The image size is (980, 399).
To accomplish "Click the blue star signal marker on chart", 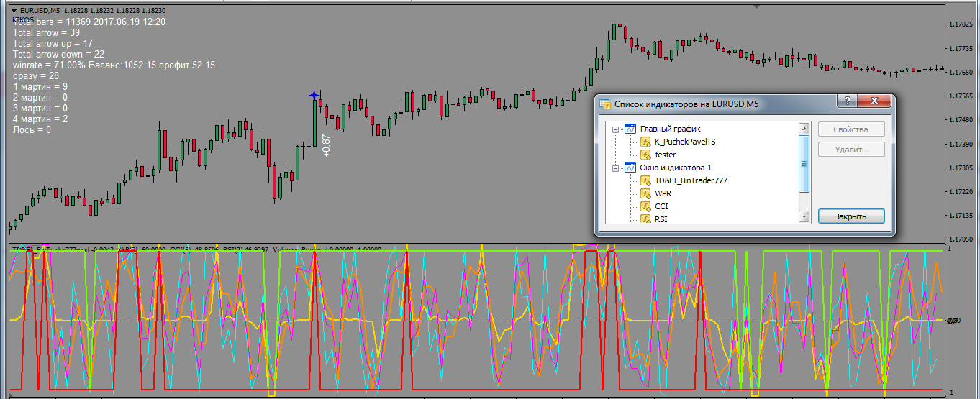I will 314,95.
